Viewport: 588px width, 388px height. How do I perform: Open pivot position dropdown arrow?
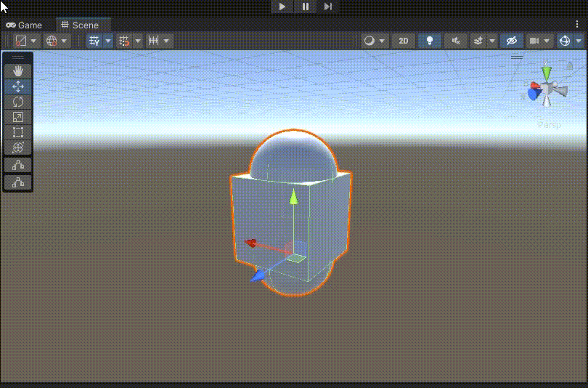(x=33, y=41)
